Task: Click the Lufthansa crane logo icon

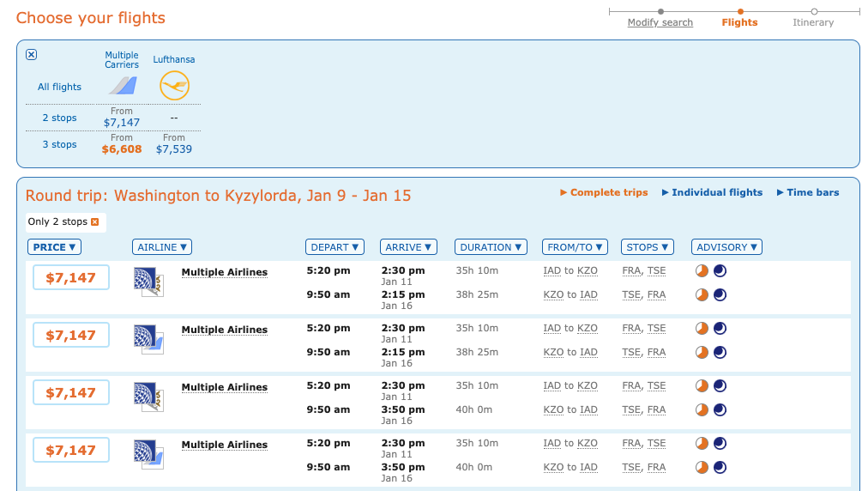Action: tap(174, 86)
